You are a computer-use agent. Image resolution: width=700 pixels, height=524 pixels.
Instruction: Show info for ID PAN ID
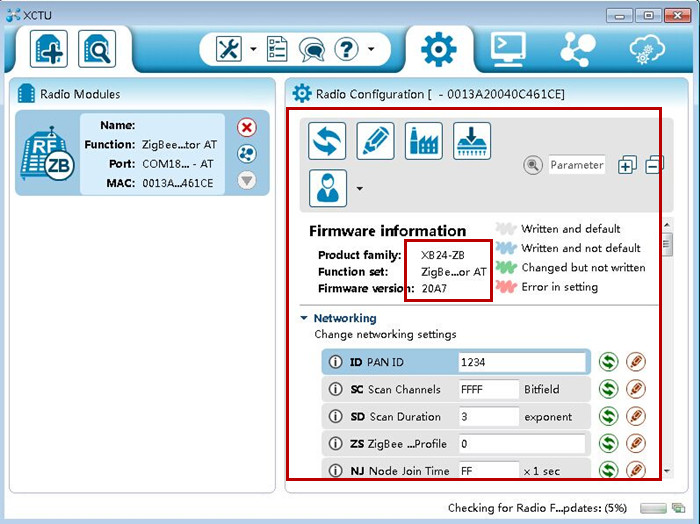point(335,362)
